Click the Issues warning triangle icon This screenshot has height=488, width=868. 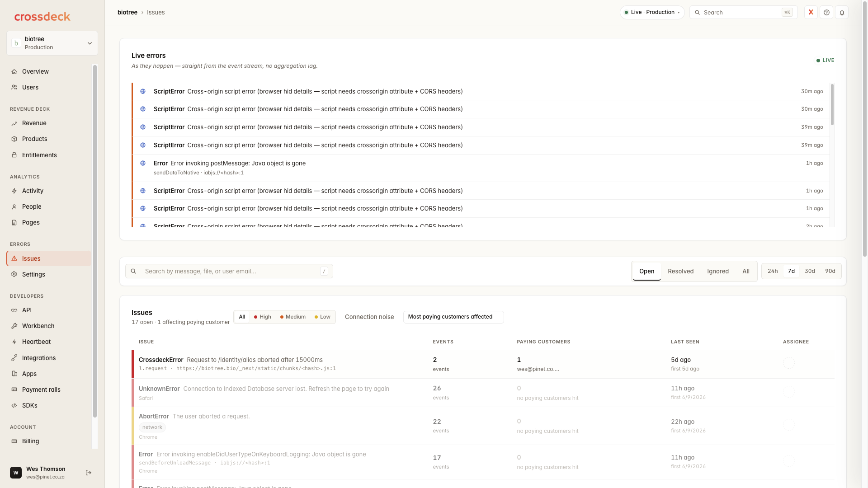click(14, 259)
